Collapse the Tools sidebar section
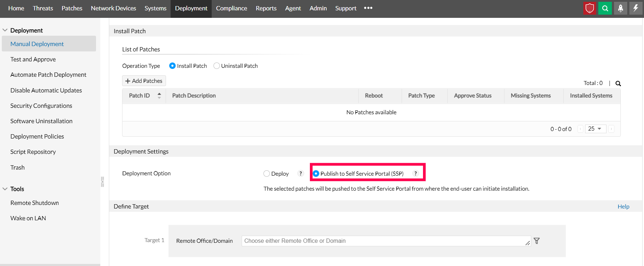This screenshot has width=644, height=266. click(5, 189)
